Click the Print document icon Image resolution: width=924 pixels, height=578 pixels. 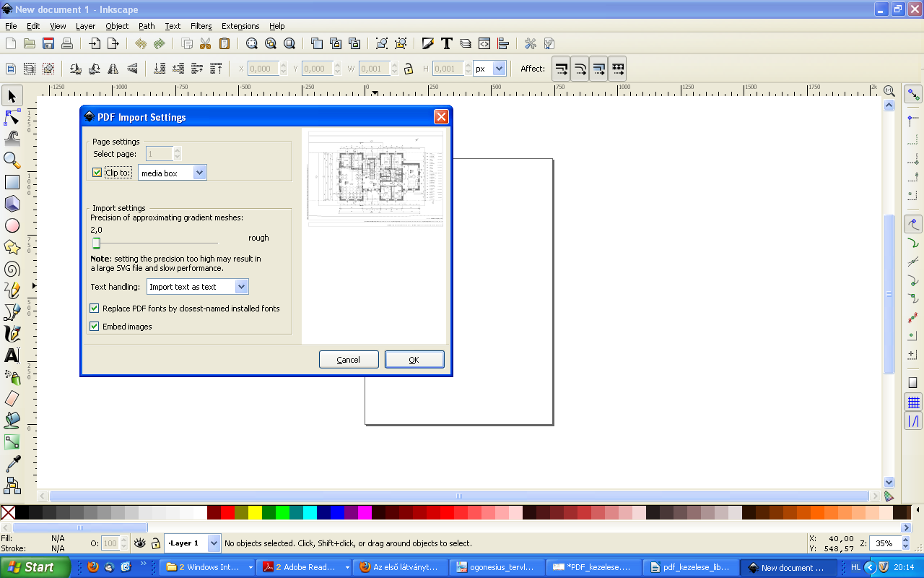pos(67,43)
